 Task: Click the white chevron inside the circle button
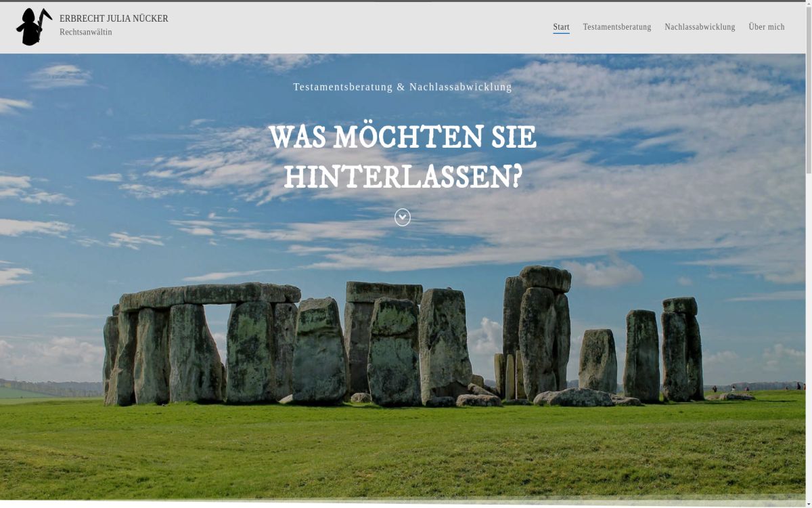coord(403,217)
